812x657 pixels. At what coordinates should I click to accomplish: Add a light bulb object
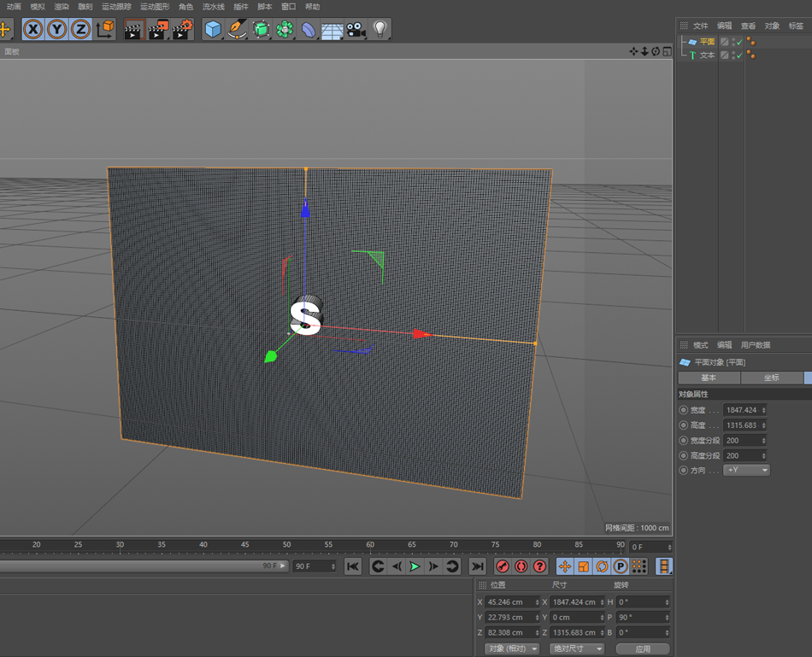[380, 30]
